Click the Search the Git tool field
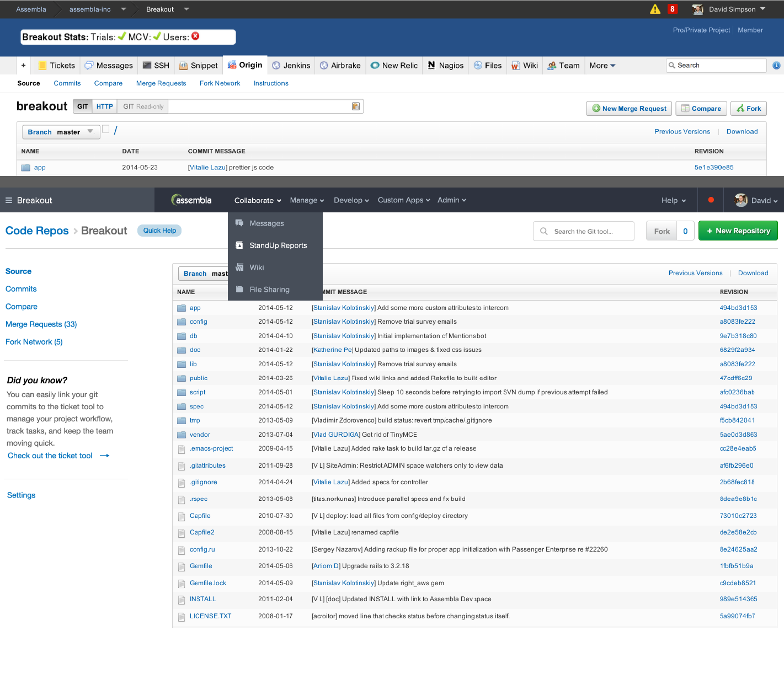Image resolution: width=784 pixels, height=690 pixels. click(x=584, y=231)
